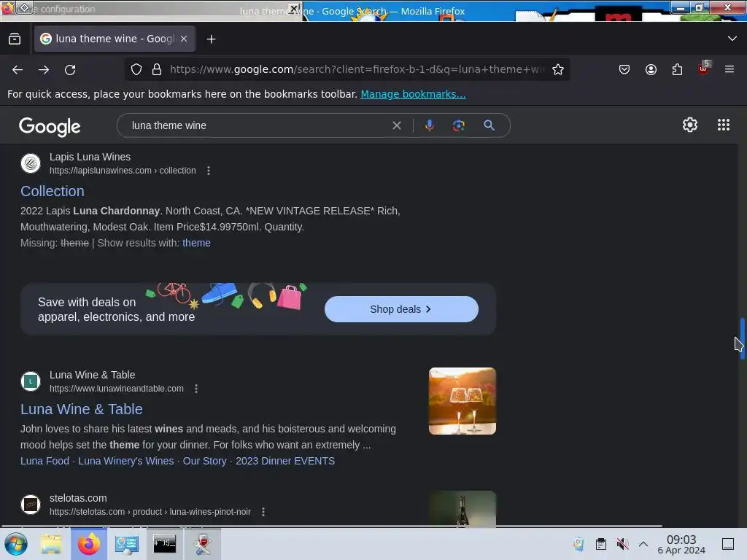
Task: Open the 2023 Dinner EVENTS sitelink
Action: pyautogui.click(x=285, y=461)
